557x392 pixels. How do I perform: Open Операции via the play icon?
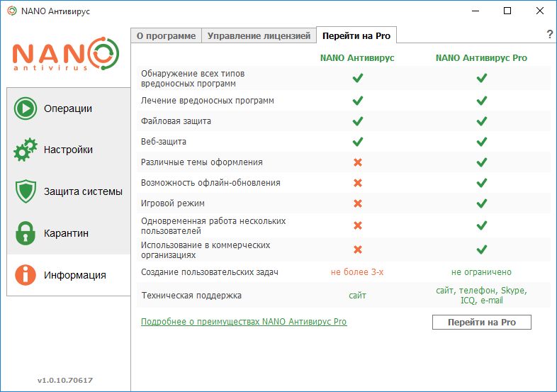tap(26, 108)
